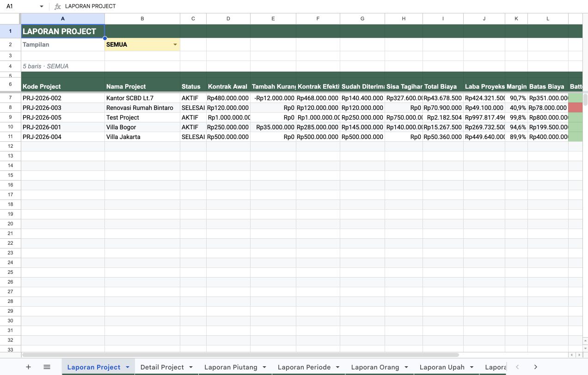
Task: Open the Detail Project tab menu arrow
Action: [190, 367]
